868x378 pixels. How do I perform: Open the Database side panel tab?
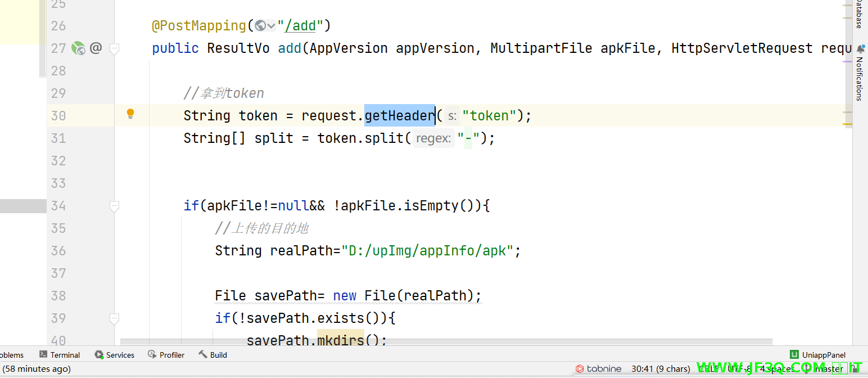[x=859, y=14]
